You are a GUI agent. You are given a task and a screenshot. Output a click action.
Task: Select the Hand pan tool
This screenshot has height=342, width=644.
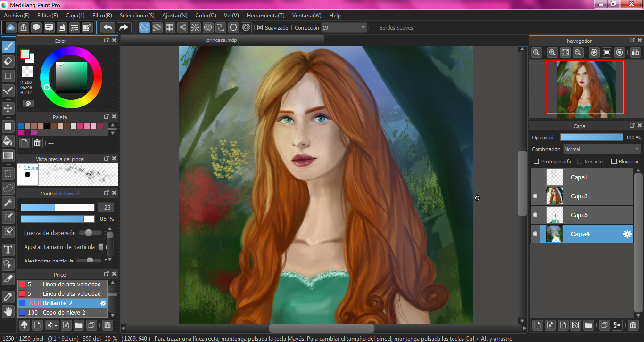[8, 311]
